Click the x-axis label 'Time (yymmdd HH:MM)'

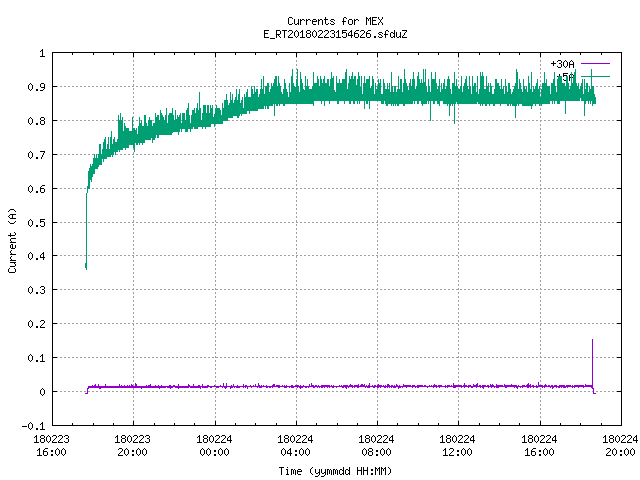[335, 471]
